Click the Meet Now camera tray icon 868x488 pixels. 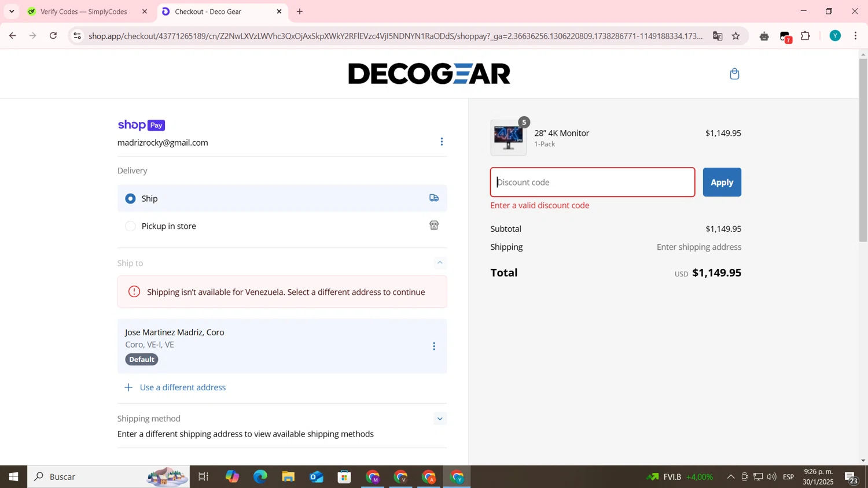coord(745,477)
